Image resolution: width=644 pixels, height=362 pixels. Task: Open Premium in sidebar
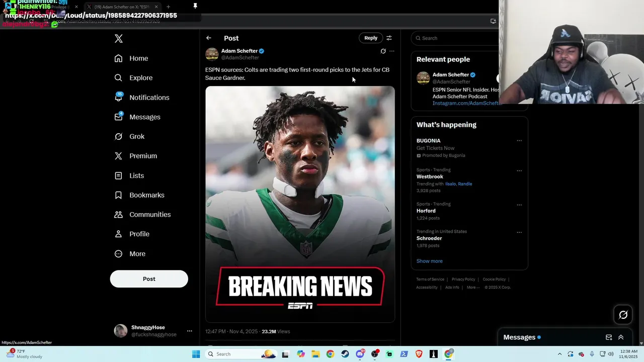[x=135, y=156]
